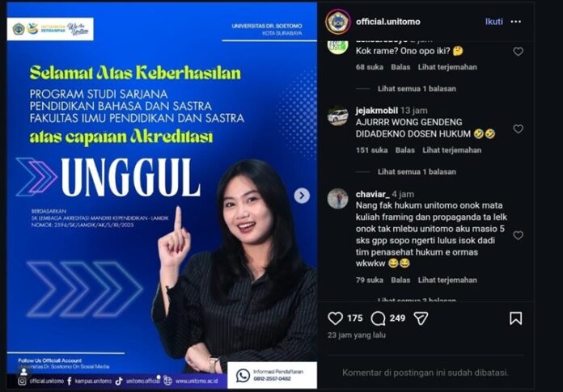This screenshot has width=563, height=392.
Task: Expand all 3 replies under chaviar_ comment
Action: (417, 300)
